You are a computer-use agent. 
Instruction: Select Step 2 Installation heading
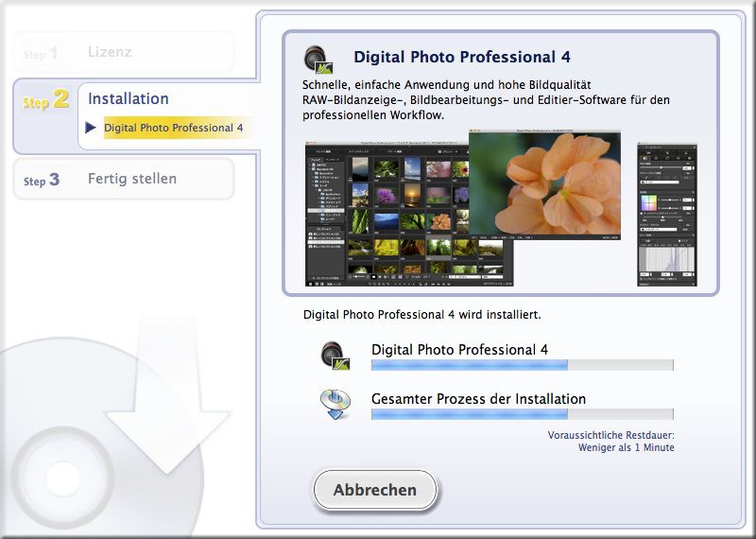(129, 98)
